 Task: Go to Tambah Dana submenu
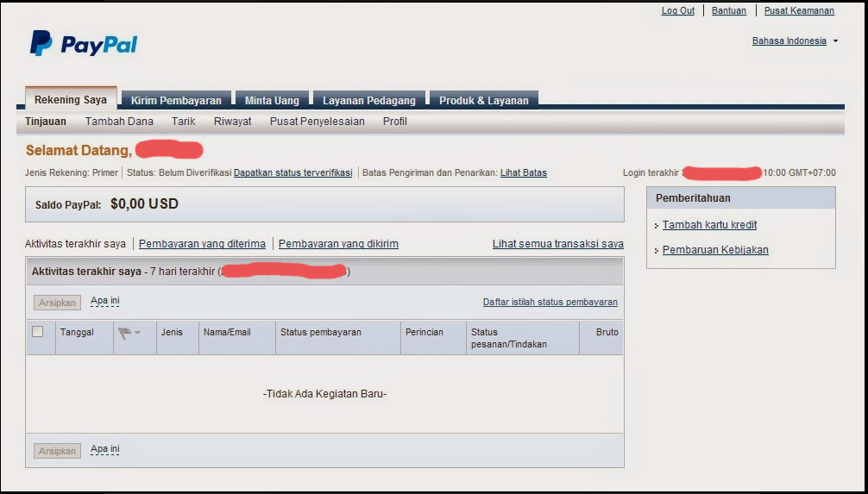click(x=119, y=122)
